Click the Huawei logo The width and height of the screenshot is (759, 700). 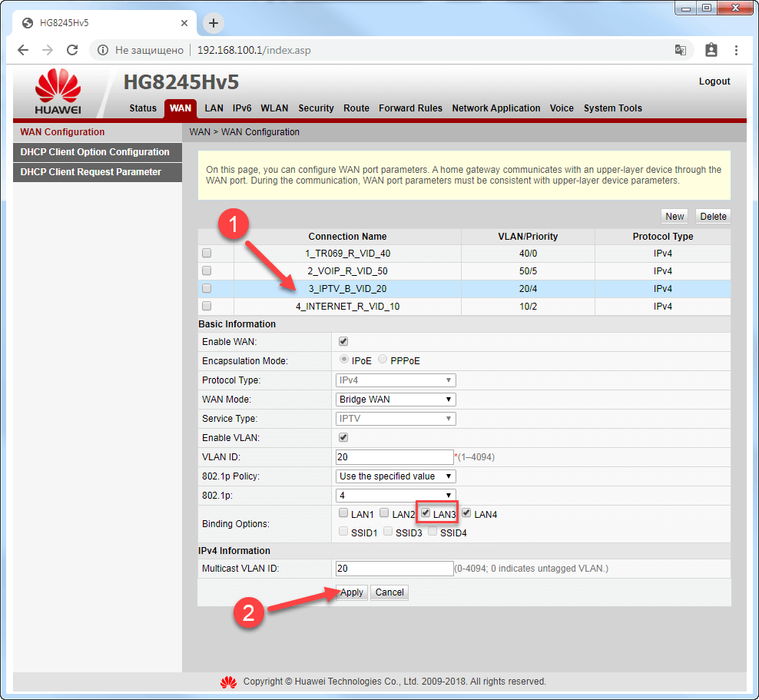click(x=58, y=92)
